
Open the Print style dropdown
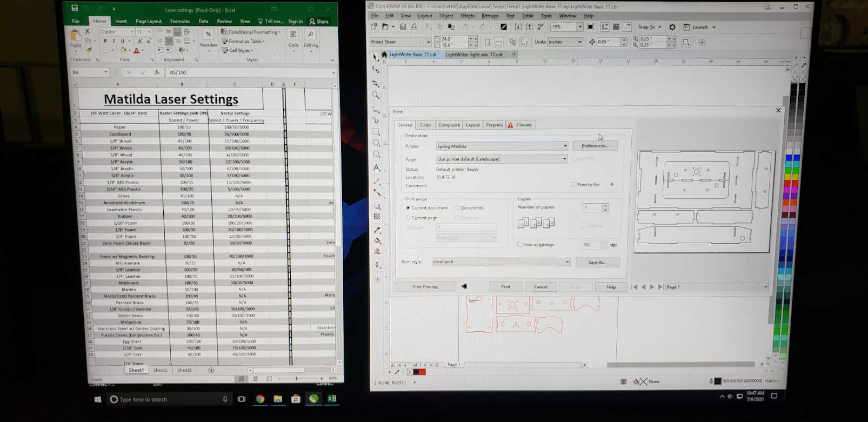coord(501,262)
